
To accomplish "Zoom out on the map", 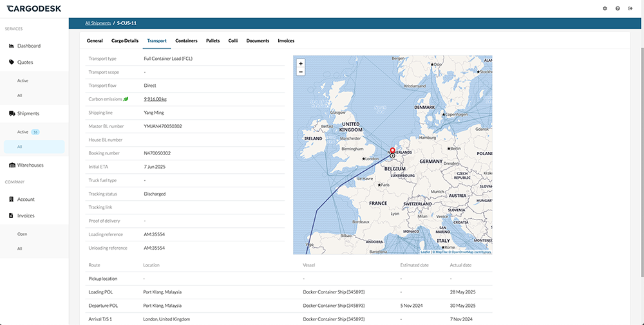I will (x=301, y=72).
